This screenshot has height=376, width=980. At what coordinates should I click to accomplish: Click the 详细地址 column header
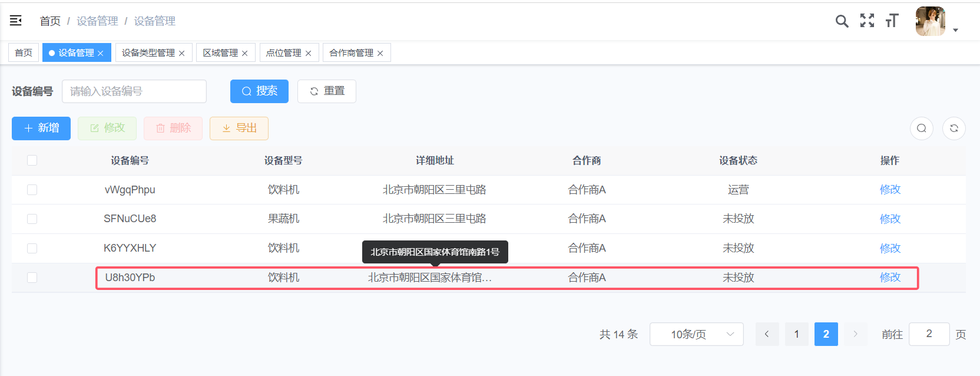pyautogui.click(x=435, y=160)
